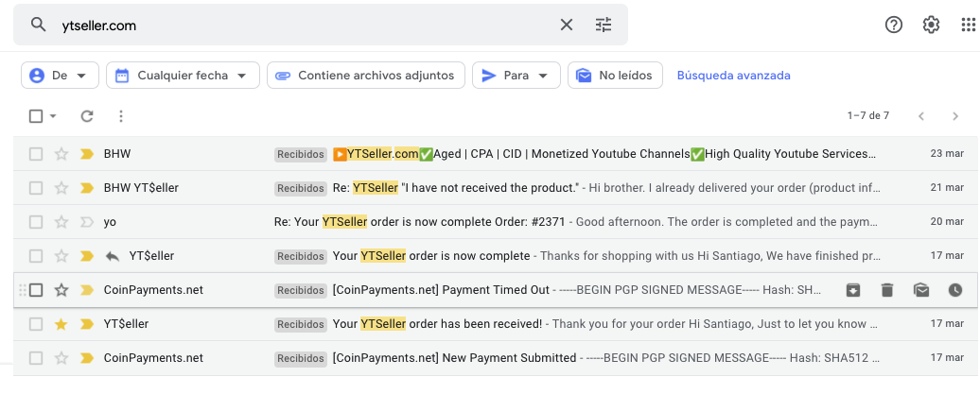Open the settings gear
980x394 pixels.
coord(931,25)
